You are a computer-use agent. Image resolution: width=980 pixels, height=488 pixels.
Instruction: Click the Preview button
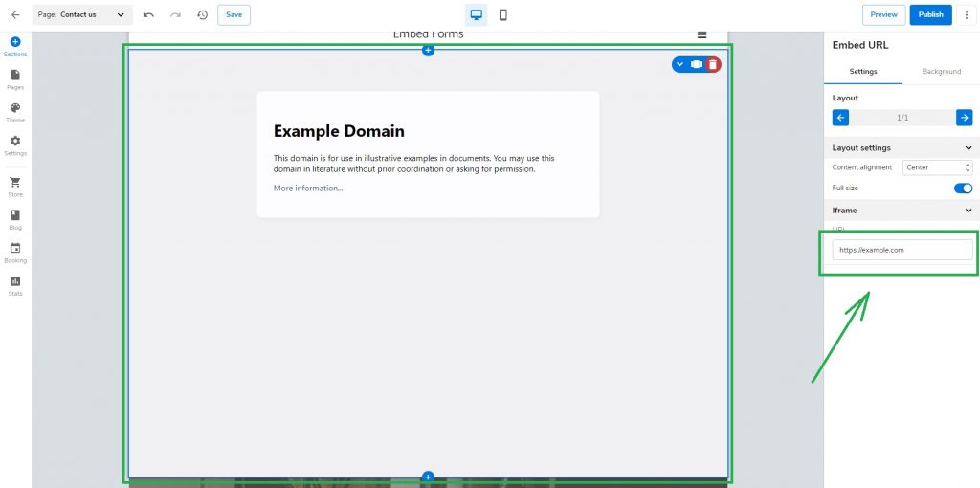(x=883, y=14)
